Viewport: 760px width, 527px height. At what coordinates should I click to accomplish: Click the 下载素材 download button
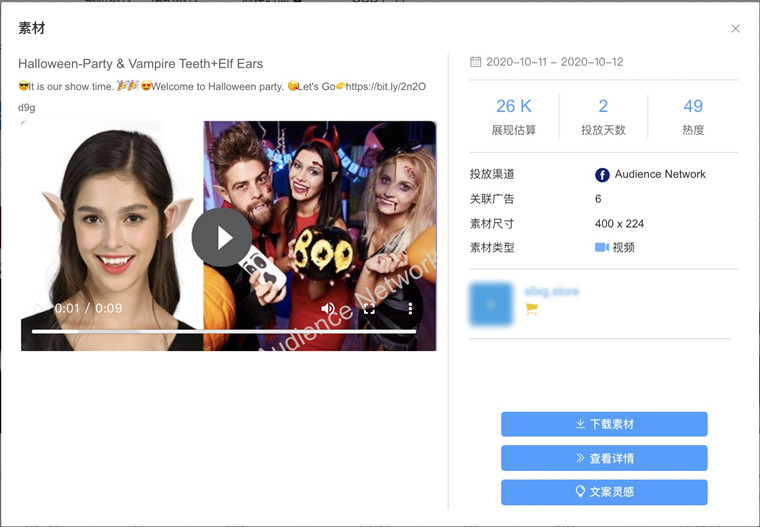pyautogui.click(x=604, y=424)
